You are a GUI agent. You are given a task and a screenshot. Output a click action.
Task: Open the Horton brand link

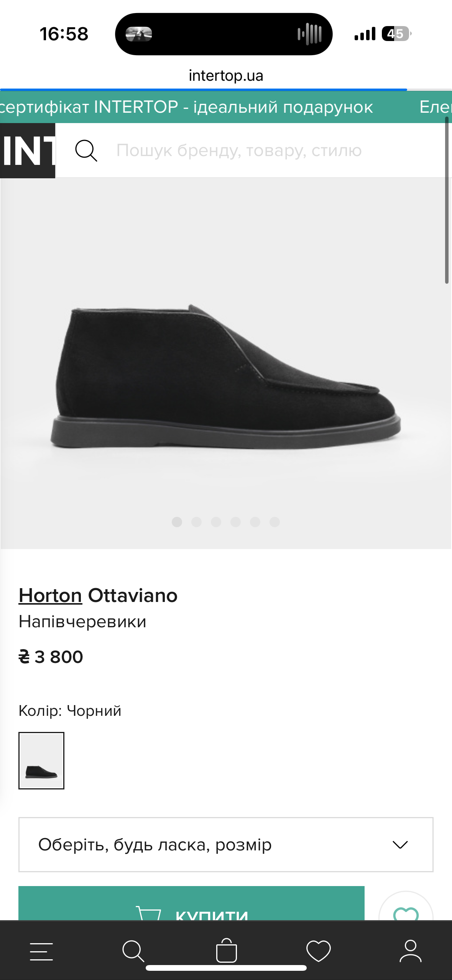point(50,595)
